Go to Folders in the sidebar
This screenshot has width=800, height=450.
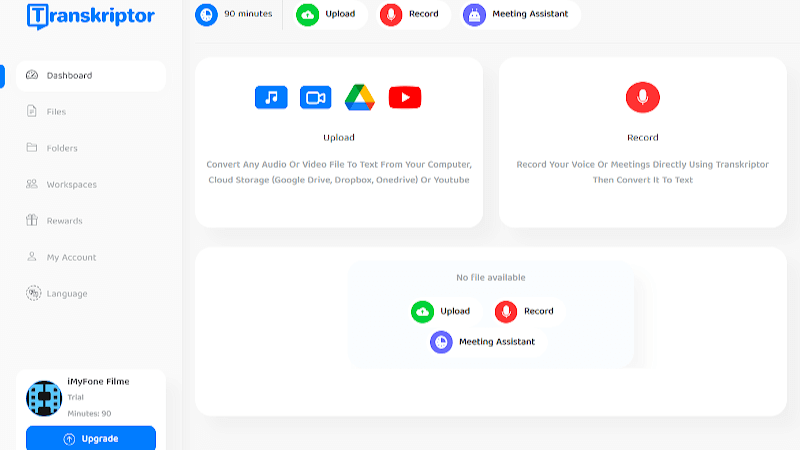point(61,148)
